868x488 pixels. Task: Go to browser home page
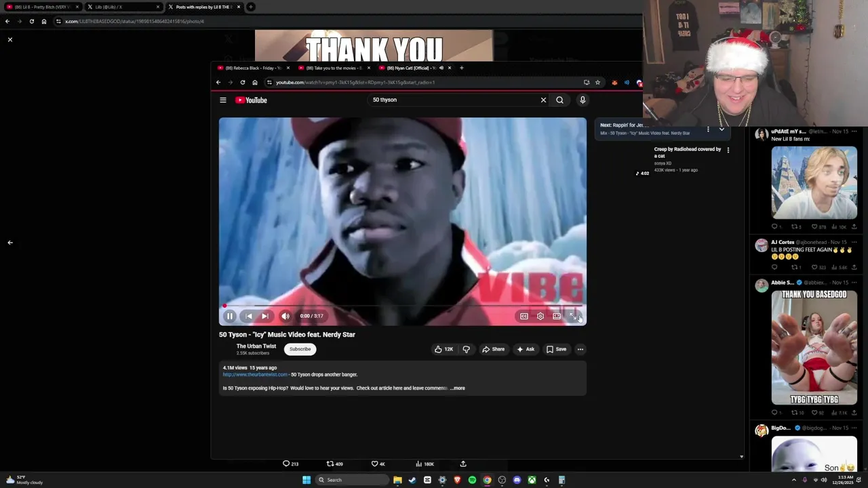coord(44,21)
